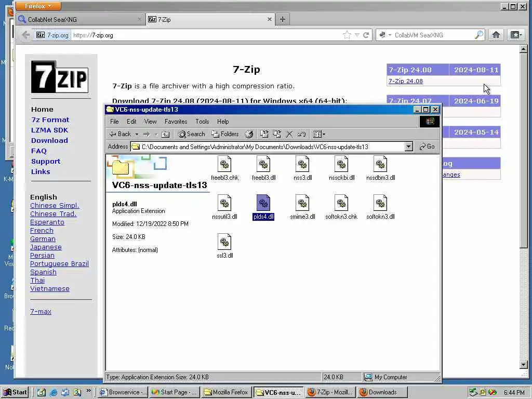Switch to Downloads taskbar window

(382, 393)
